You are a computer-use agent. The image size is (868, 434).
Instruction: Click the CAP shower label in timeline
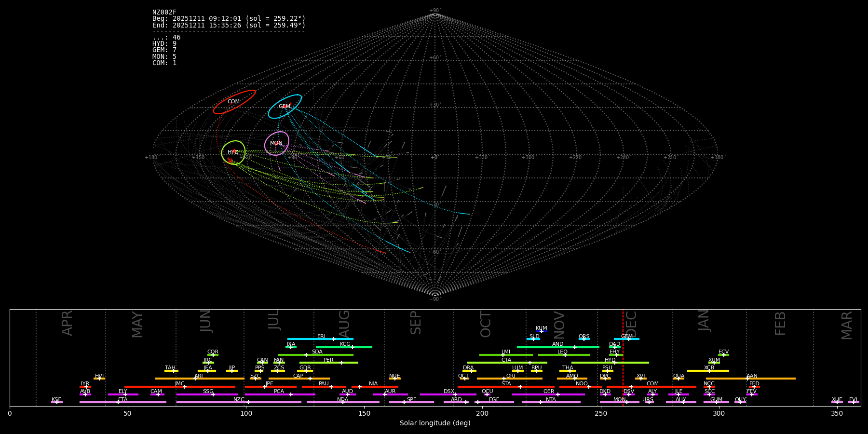[x=298, y=376]
